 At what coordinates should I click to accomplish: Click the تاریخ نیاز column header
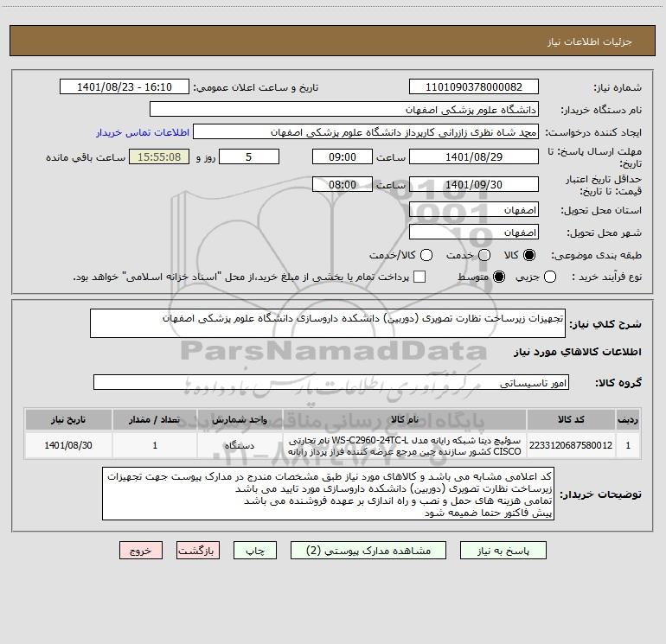68,419
